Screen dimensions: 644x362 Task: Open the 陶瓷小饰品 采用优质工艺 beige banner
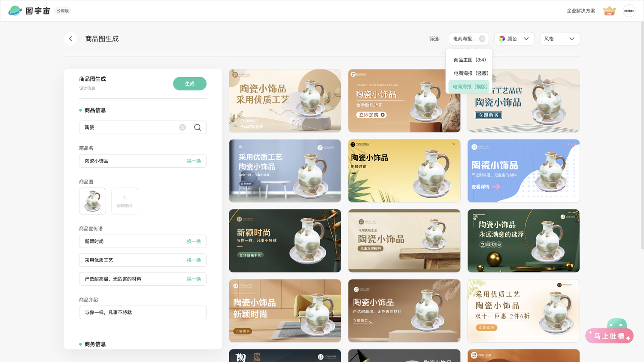click(x=285, y=101)
